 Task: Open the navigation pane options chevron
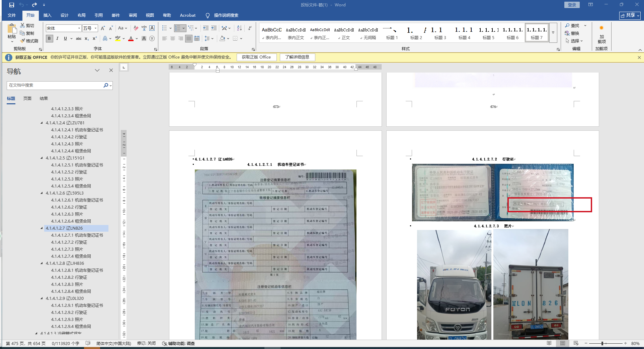coord(97,70)
